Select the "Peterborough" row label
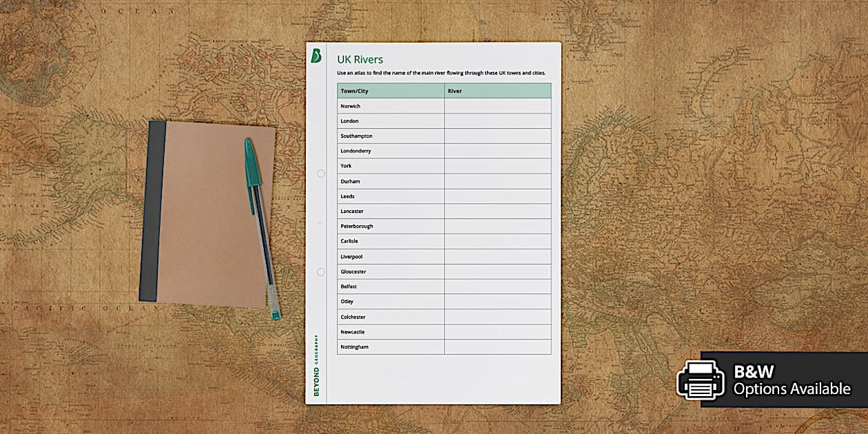868x434 pixels. click(x=357, y=226)
